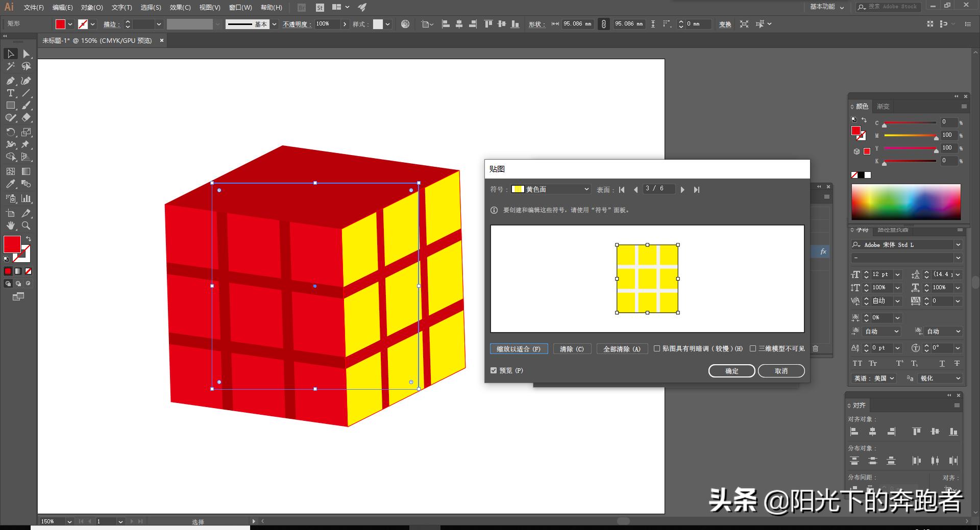Disable the 预览 (P) checkbox

[x=493, y=370]
